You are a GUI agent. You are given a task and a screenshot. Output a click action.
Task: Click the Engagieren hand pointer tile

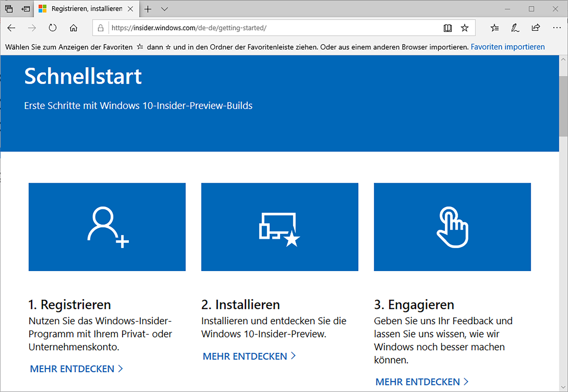click(x=452, y=227)
